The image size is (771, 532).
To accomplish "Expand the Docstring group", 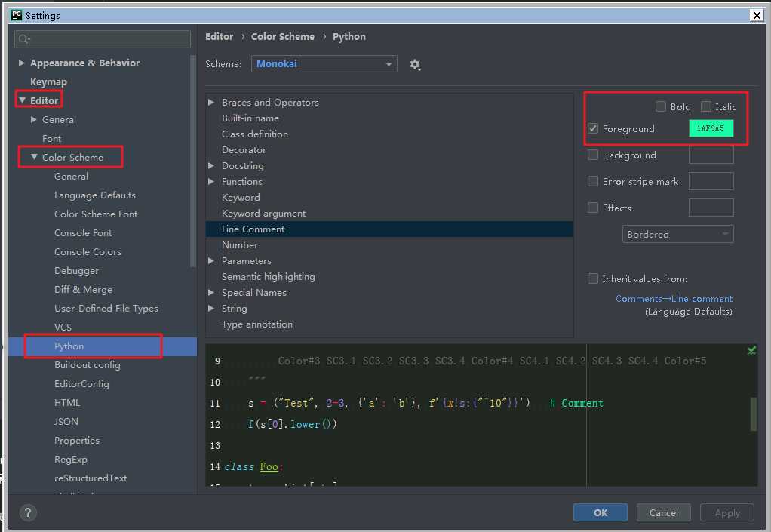I will (x=211, y=166).
